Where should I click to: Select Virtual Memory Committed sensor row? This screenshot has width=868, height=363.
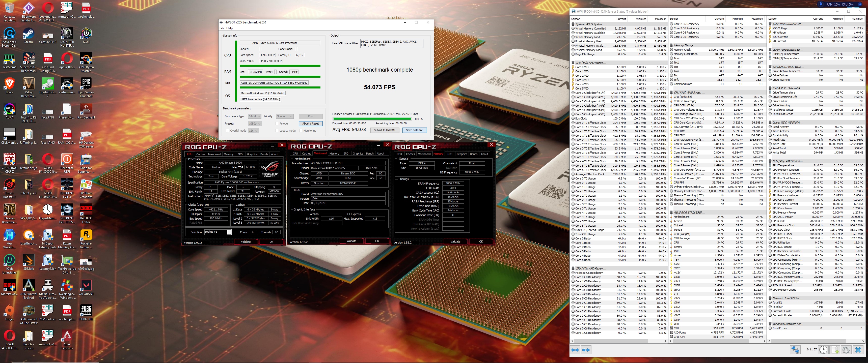pos(619,29)
